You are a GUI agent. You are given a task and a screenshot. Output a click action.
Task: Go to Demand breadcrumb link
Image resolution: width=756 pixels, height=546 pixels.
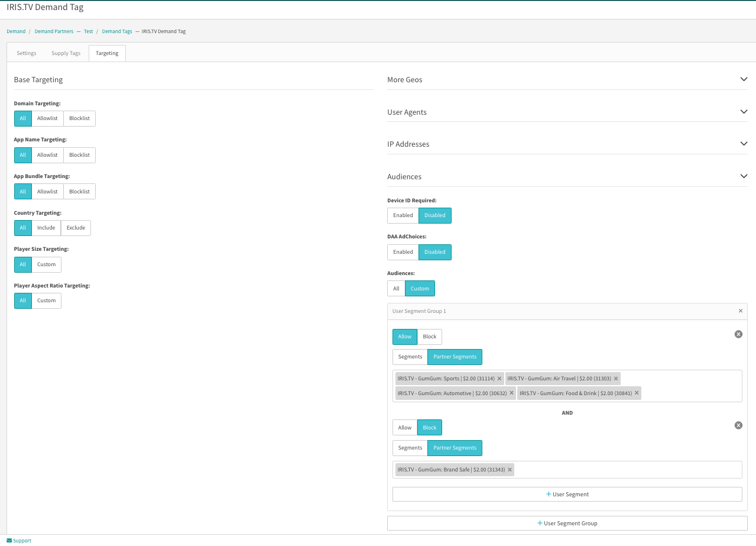click(x=16, y=31)
